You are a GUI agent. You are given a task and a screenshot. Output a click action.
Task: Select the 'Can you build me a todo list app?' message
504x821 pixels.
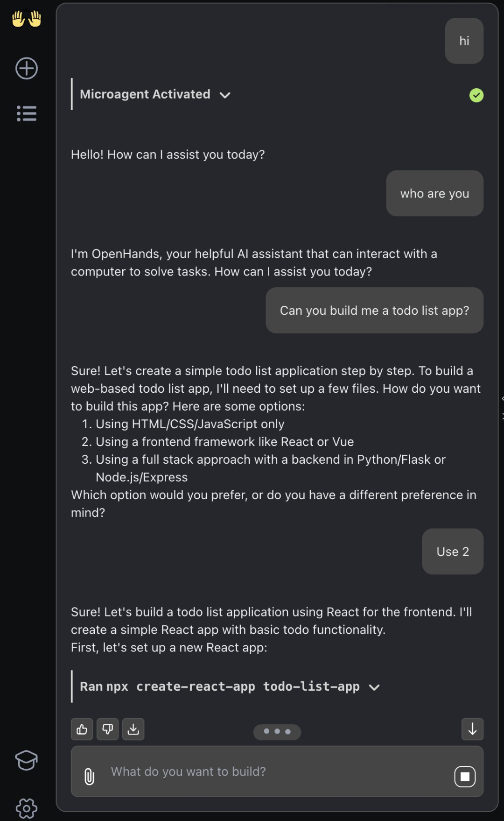point(375,311)
